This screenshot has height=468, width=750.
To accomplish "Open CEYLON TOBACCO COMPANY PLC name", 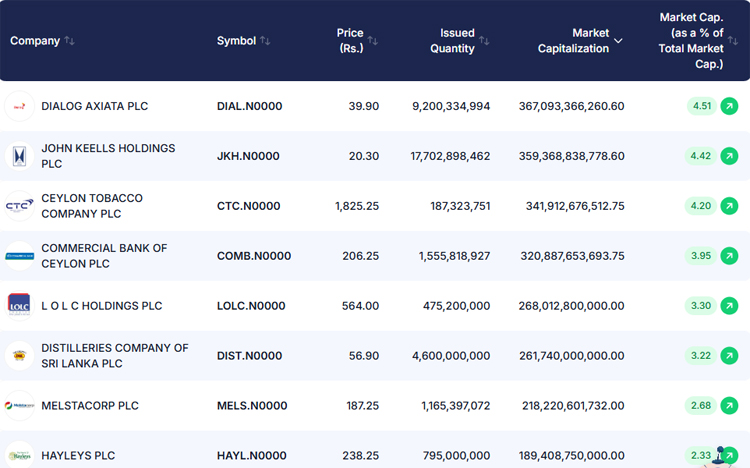I will click(x=92, y=206).
